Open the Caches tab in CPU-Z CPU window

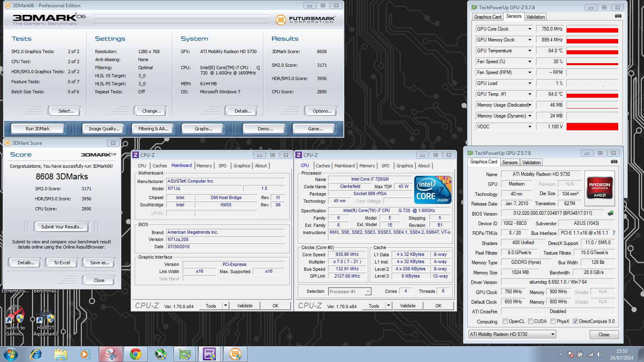(x=323, y=166)
